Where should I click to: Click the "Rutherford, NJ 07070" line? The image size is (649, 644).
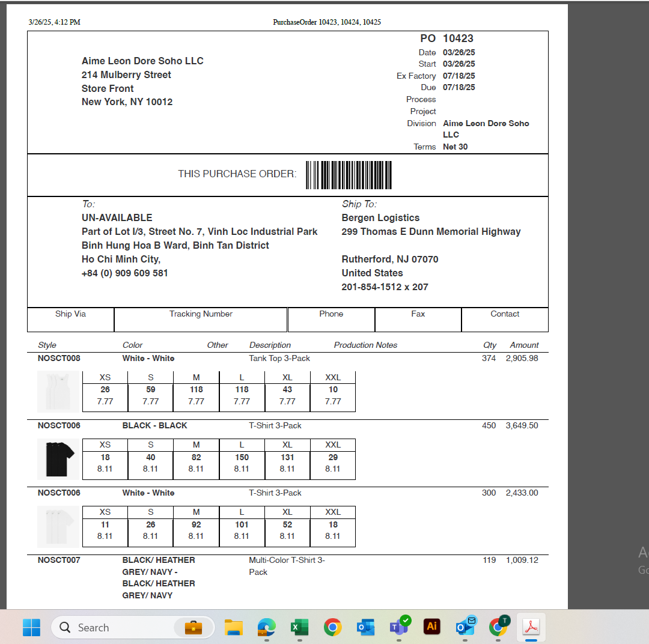[390, 259]
